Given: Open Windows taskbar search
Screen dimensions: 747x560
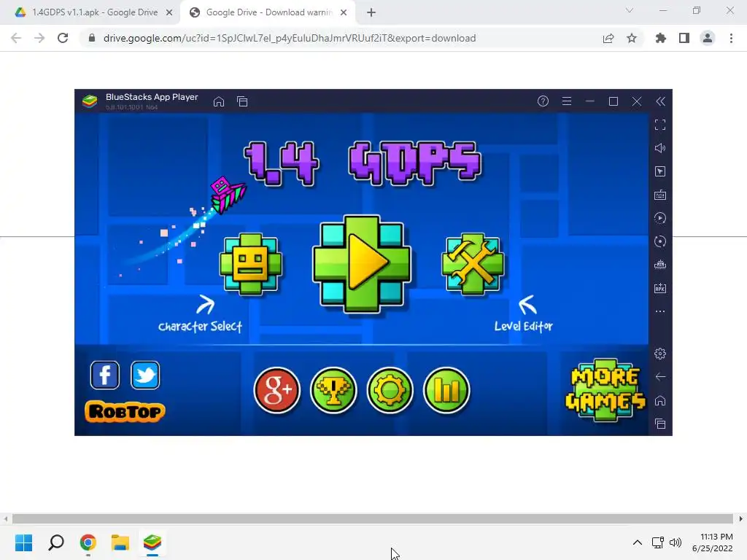Looking at the screenshot, I should click(56, 542).
